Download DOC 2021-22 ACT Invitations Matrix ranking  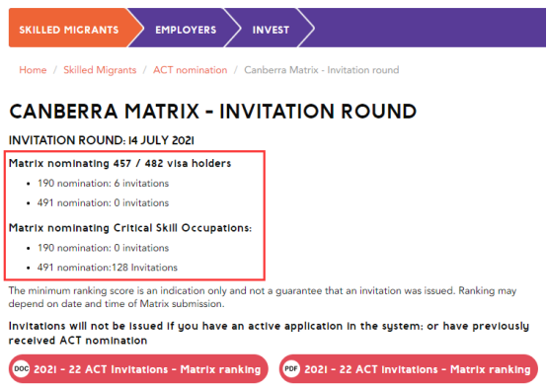click(138, 368)
